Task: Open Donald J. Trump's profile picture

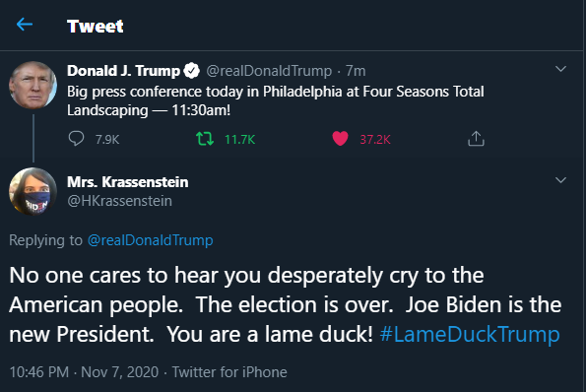Action: (x=33, y=86)
